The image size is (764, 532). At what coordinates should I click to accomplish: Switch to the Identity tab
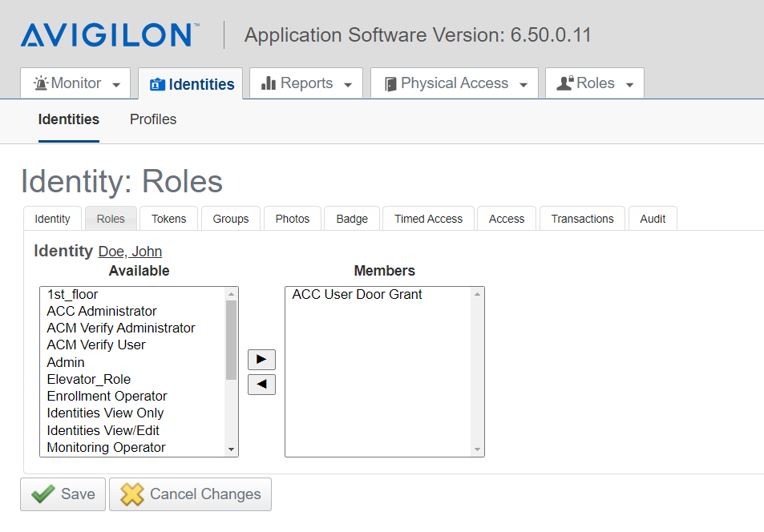coord(53,219)
